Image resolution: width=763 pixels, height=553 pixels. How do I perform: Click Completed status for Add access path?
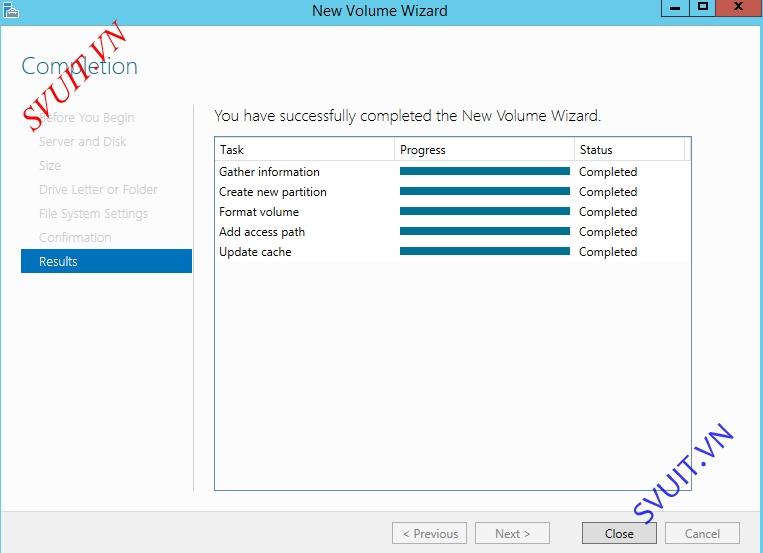[x=608, y=232]
